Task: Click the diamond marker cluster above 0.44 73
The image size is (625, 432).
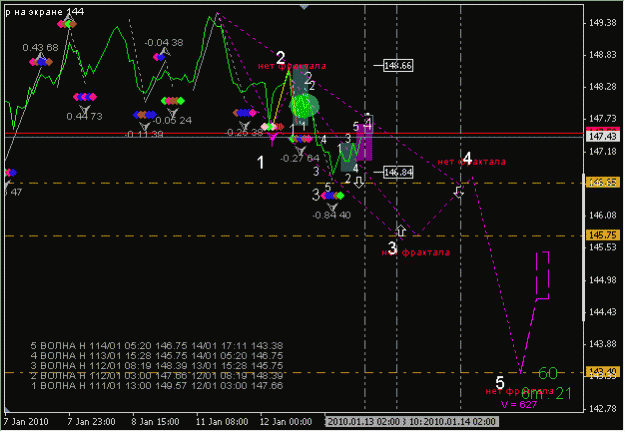Action: coord(85,97)
